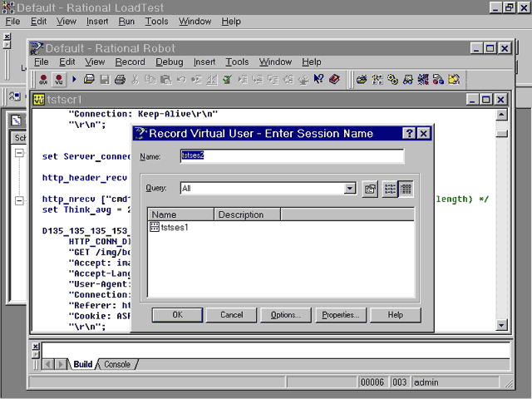Collapse the lower tree node in left panel

click(x=19, y=200)
